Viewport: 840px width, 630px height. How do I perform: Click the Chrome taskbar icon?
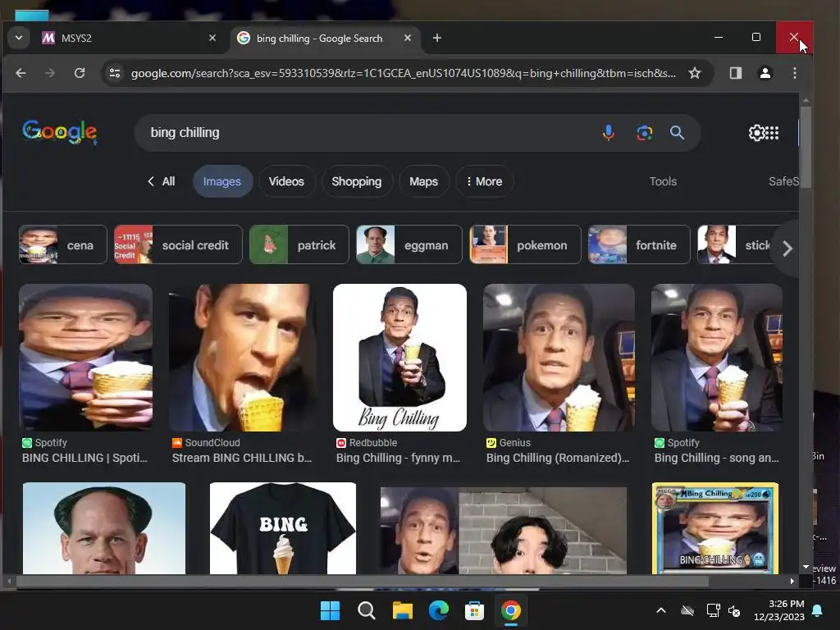[x=510, y=610]
